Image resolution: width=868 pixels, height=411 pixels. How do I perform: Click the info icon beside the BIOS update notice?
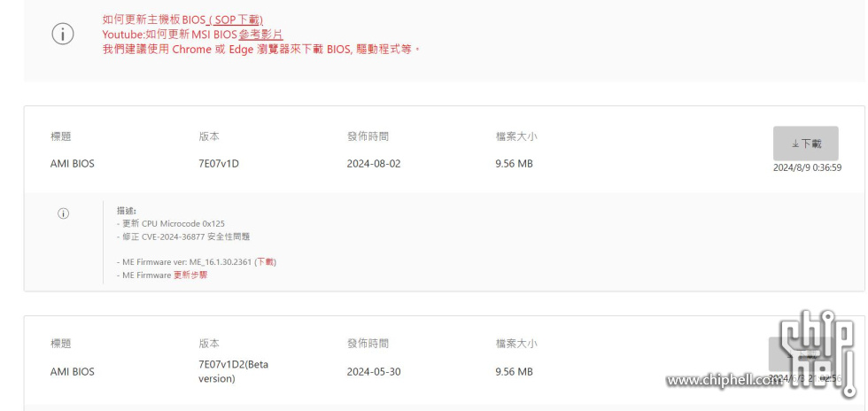click(63, 35)
